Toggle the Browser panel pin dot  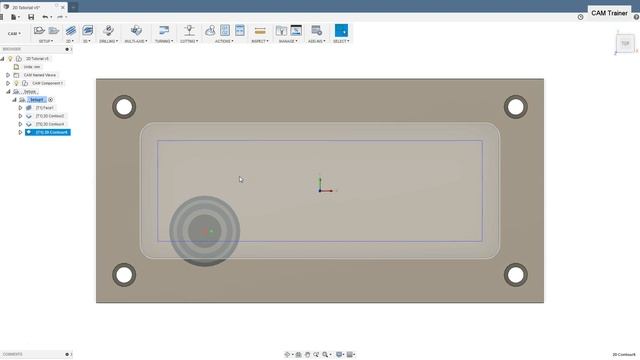coord(67,49)
